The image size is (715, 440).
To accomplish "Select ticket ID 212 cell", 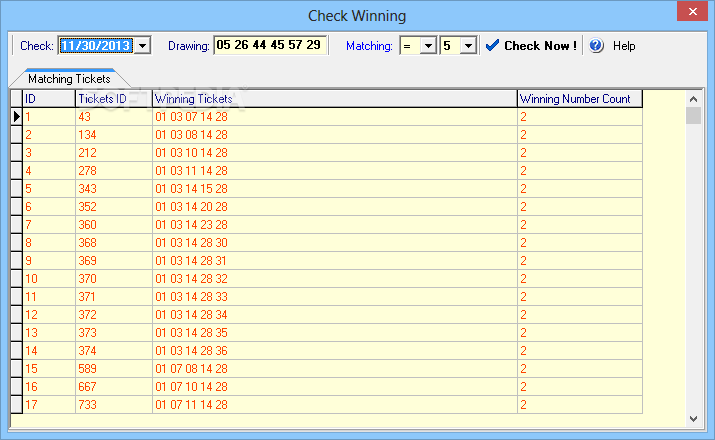I will (x=114, y=153).
